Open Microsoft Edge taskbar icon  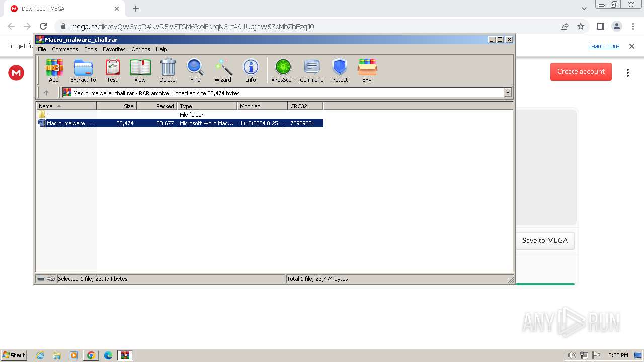108,355
